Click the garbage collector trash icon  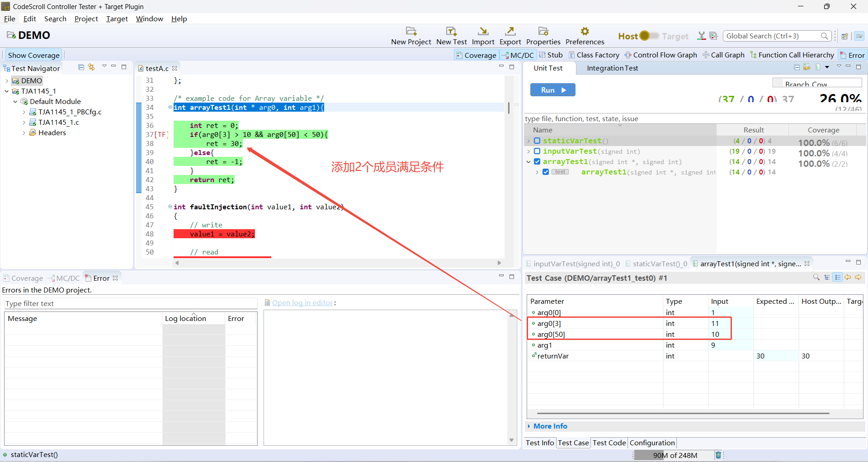[718, 455]
